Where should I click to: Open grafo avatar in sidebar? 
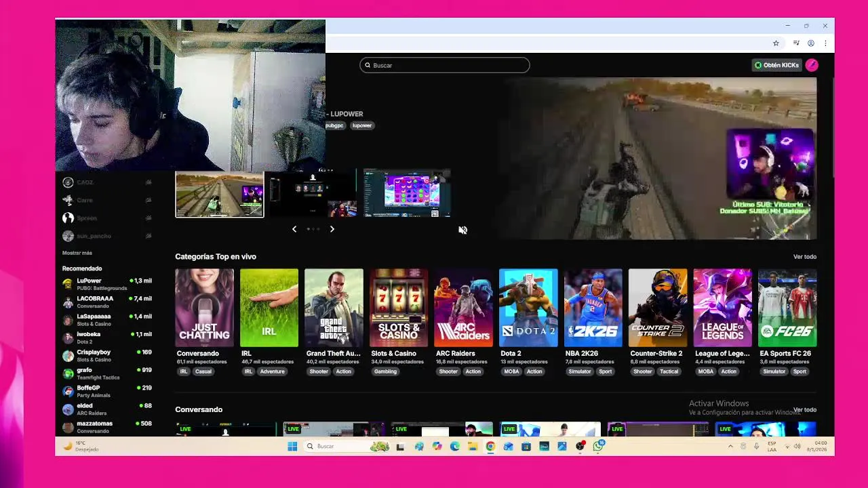68,373
